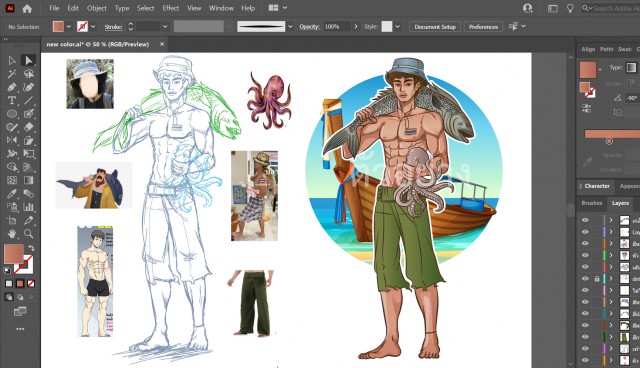Open Edit Toolbar three-dots button
This screenshot has width=640, height=368.
tap(20, 329)
